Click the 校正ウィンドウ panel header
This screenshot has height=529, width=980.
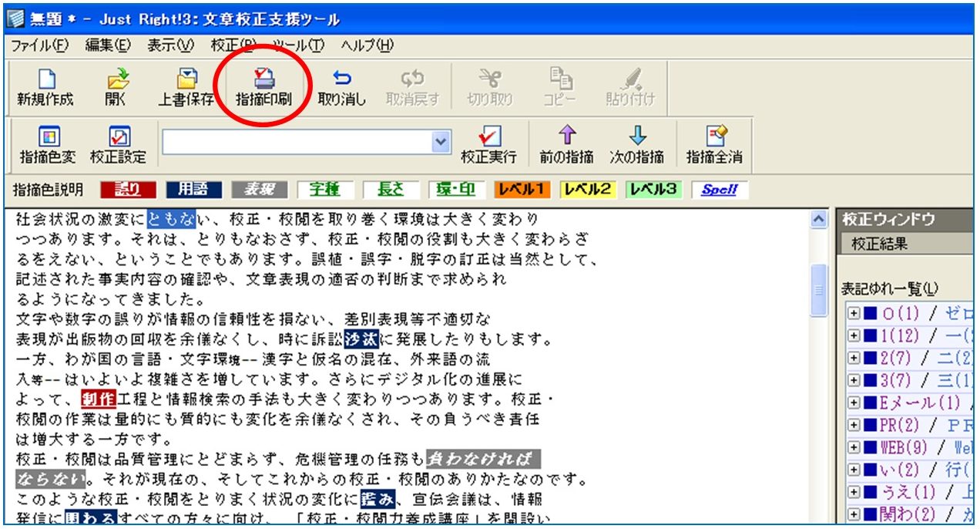[x=905, y=220]
